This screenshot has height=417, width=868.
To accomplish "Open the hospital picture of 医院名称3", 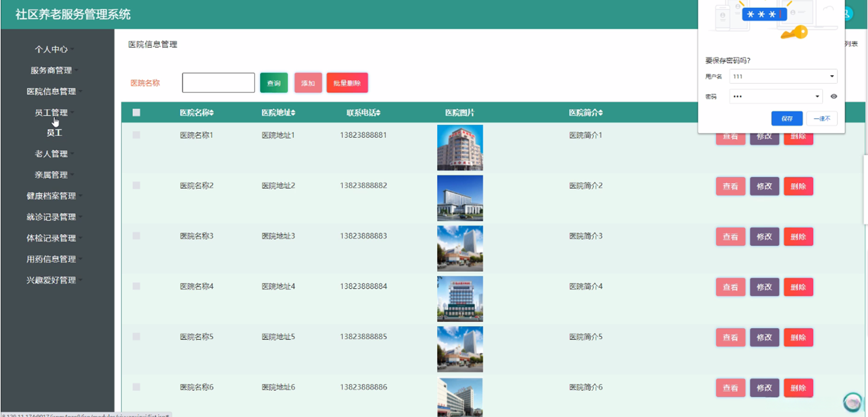I will 460,248.
